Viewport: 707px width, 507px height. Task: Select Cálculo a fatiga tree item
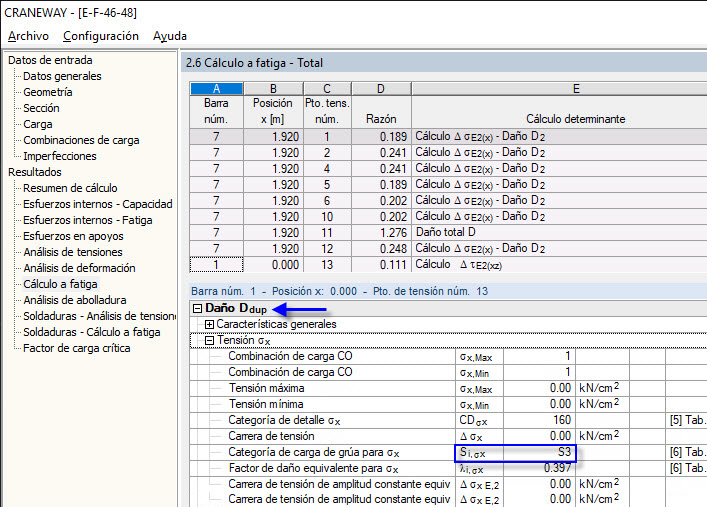point(60,284)
